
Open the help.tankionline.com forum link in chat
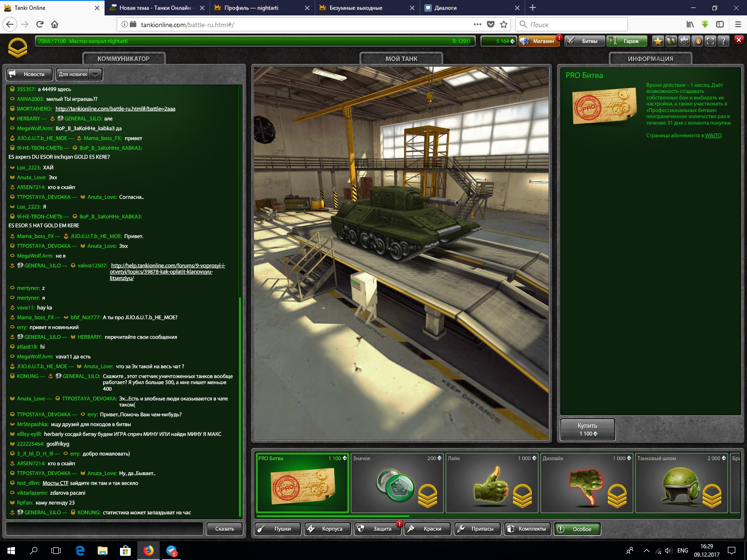168,272
